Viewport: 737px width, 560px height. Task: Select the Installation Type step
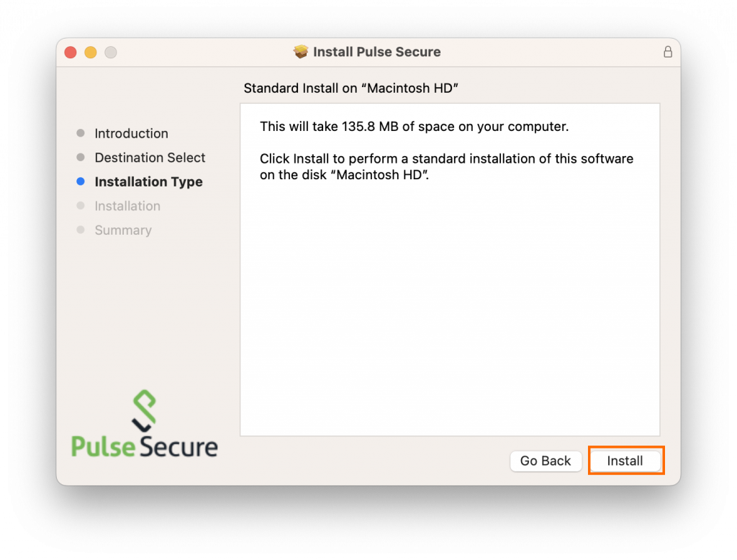pyautogui.click(x=148, y=181)
